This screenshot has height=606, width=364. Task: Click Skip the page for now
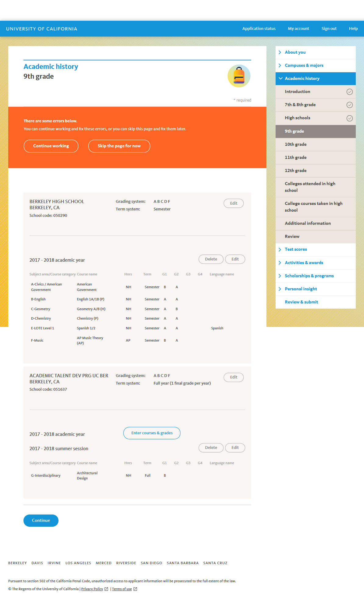[x=119, y=146]
